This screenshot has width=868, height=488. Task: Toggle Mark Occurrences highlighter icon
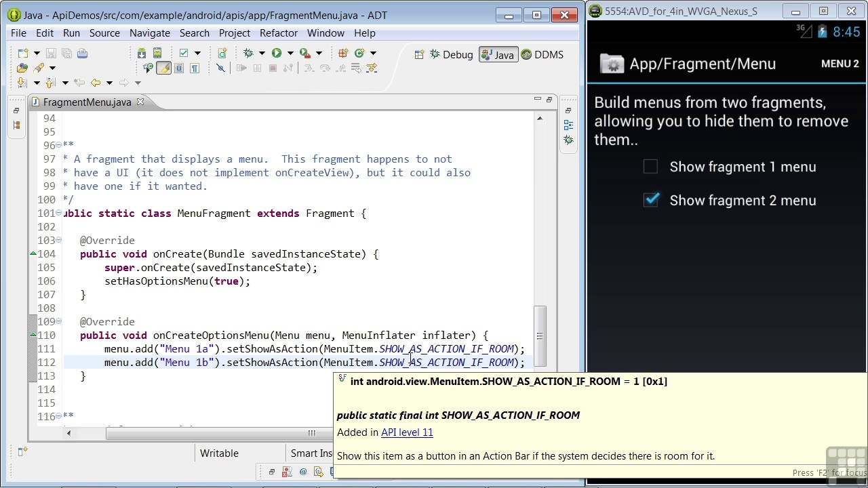click(163, 68)
